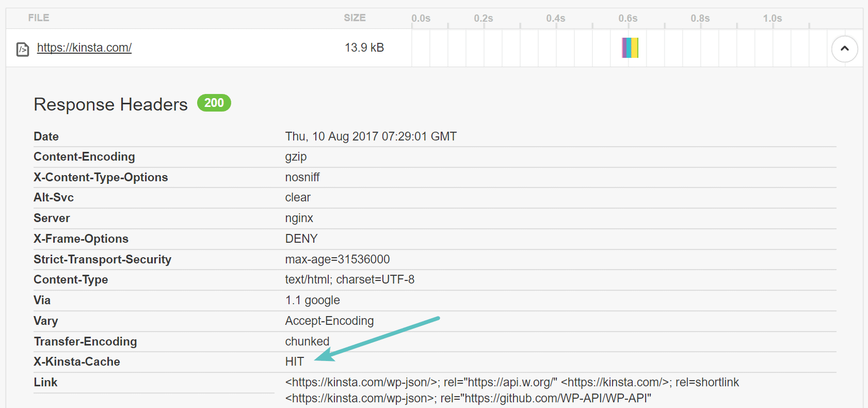The height and width of the screenshot is (408, 868).
Task: Select 'text/html; charset=UTF-8' value
Action: (349, 279)
